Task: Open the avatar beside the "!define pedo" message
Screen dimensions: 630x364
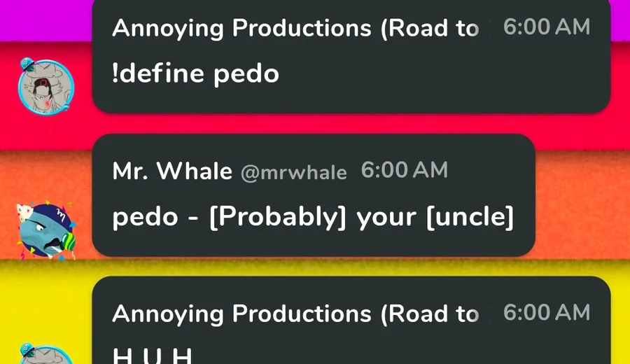Action: coord(46,86)
